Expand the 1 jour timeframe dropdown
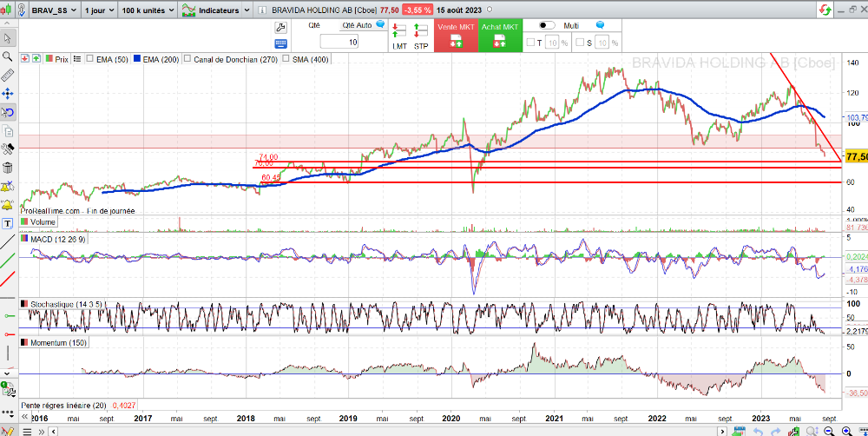This screenshot has height=436, width=868. pos(98,10)
